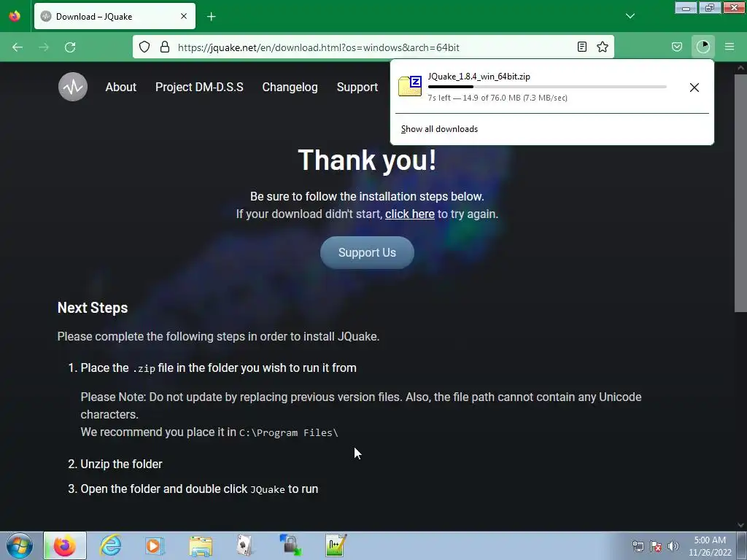This screenshot has width=747, height=560.
Task: Open the Support nav link
Action: pos(357,87)
